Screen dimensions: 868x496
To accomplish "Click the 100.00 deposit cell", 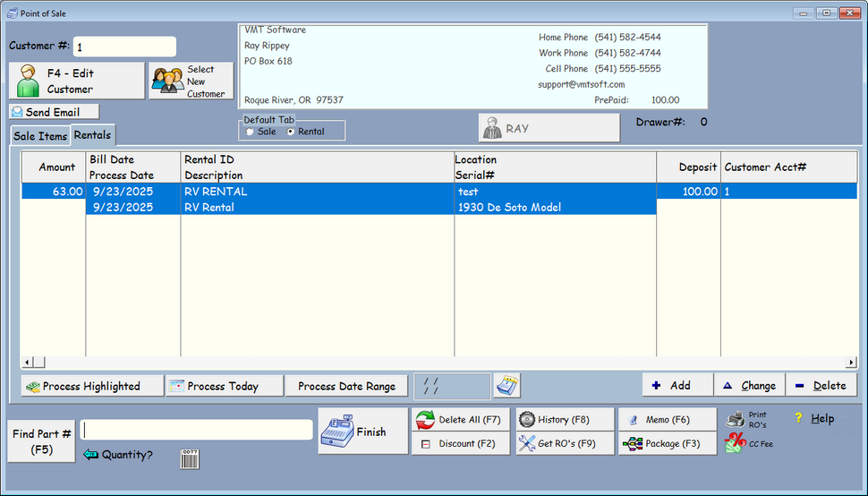I will [x=689, y=192].
